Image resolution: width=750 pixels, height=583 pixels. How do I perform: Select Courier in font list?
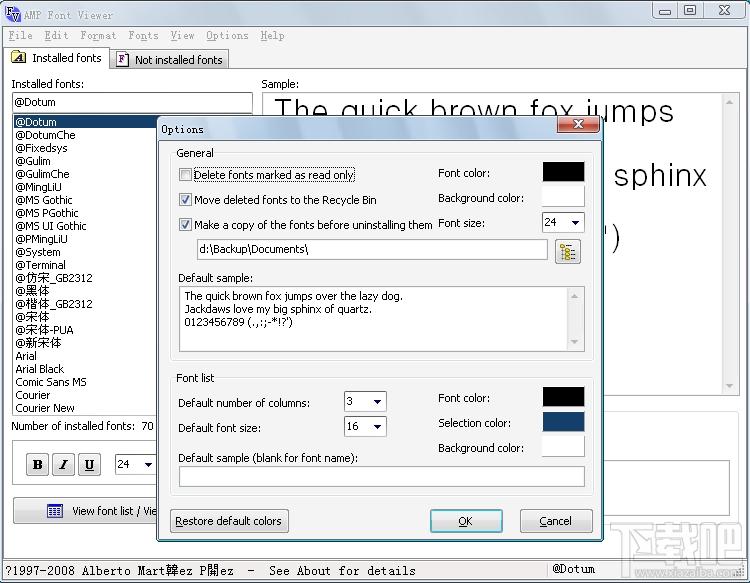point(33,395)
